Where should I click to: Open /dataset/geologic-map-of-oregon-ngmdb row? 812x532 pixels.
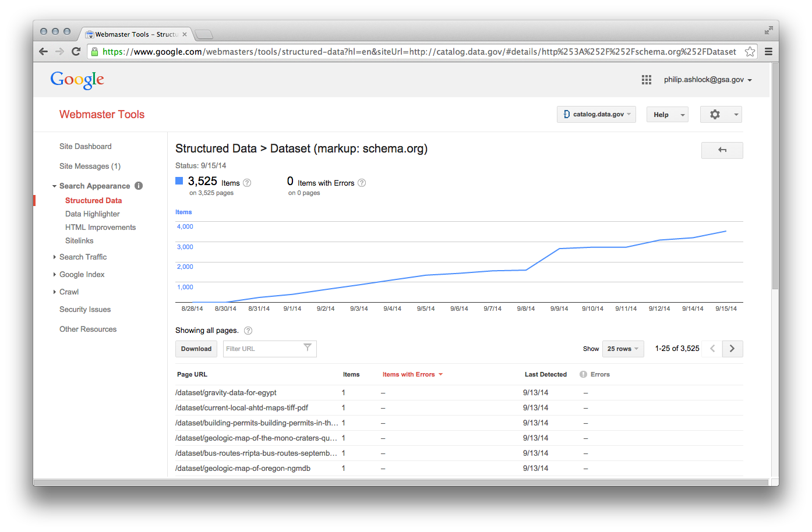[x=243, y=468]
